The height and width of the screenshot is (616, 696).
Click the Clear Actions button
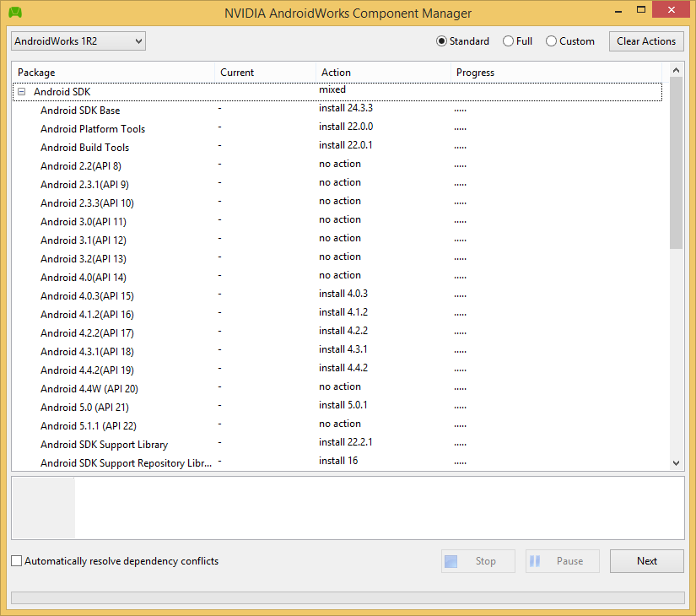tap(646, 41)
